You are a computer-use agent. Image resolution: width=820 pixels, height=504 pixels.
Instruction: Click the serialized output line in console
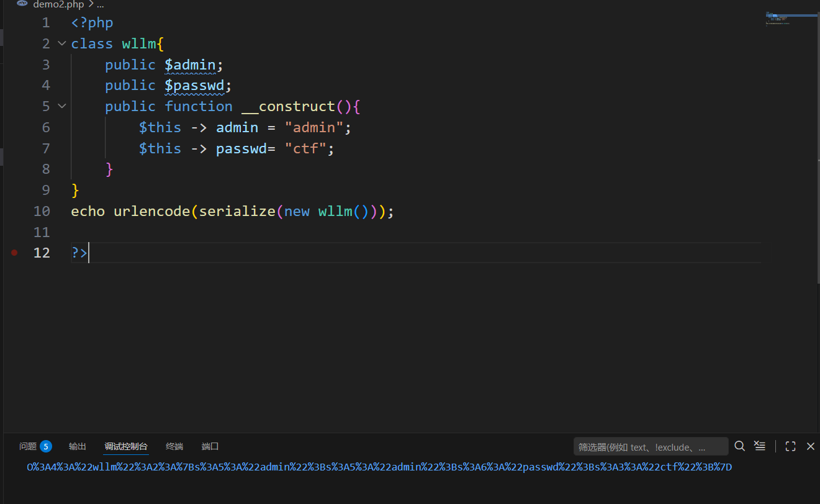tap(379, 467)
